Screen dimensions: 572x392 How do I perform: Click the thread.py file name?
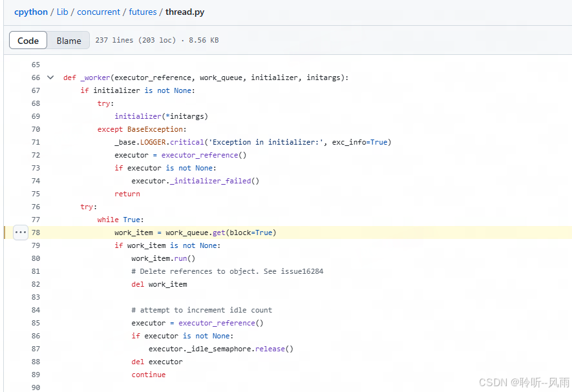pos(185,12)
